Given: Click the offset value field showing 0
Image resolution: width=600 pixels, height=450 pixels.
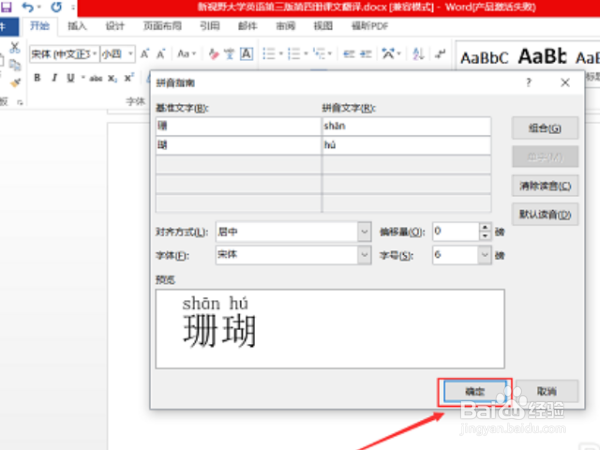Looking at the screenshot, I should [x=456, y=232].
